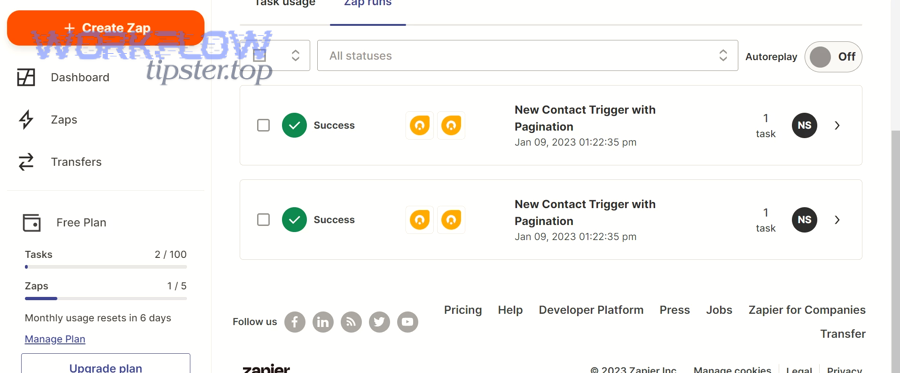Click the Free Plan label

[x=81, y=222]
